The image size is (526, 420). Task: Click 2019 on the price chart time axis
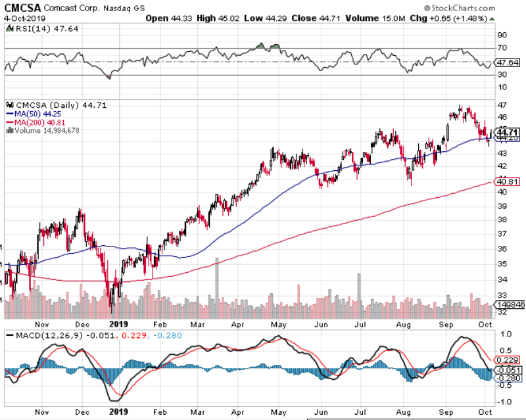119,325
